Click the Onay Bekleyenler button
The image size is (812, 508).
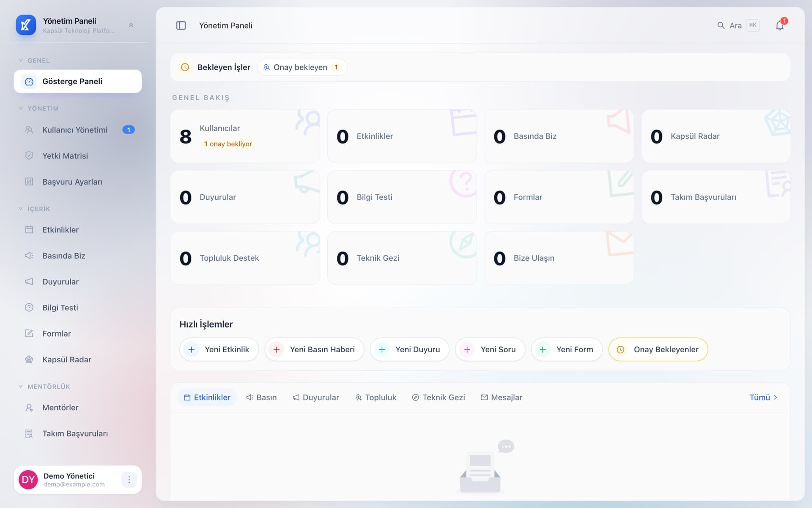(x=658, y=349)
